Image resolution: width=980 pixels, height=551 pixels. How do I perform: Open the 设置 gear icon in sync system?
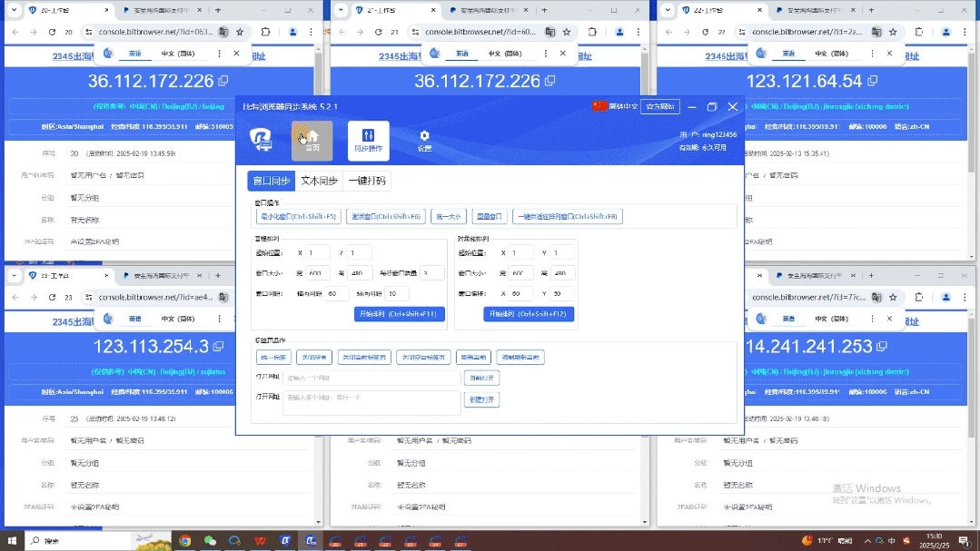coord(424,141)
